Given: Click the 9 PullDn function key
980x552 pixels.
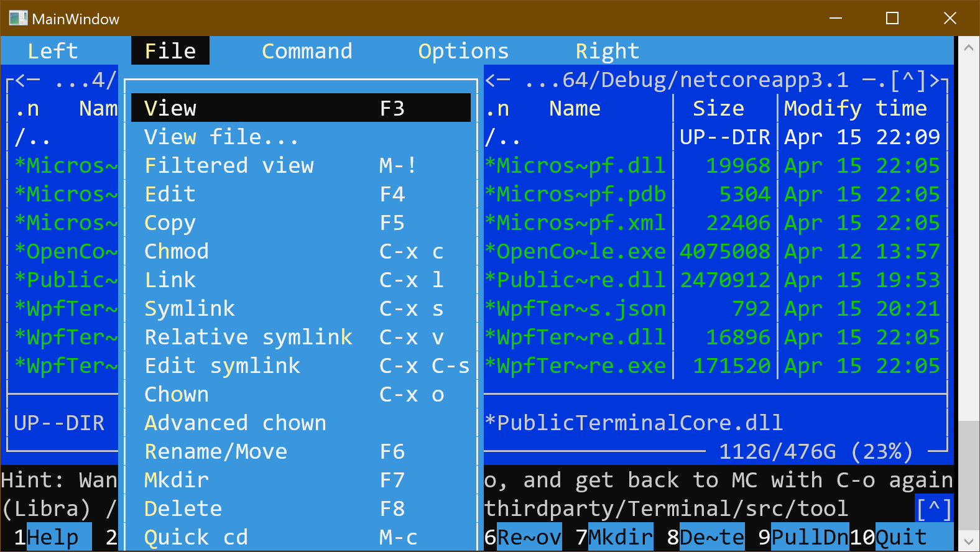Looking at the screenshot, I should [x=803, y=537].
